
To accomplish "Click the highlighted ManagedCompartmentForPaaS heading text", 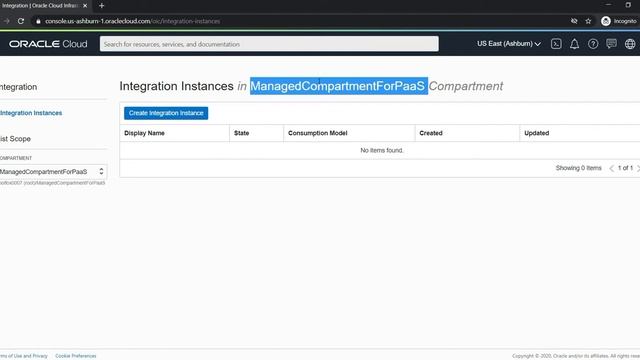I will (339, 86).
